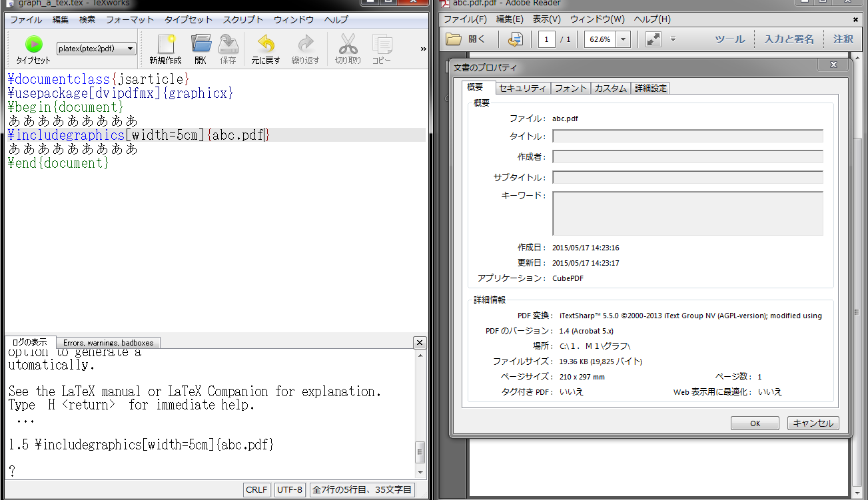Image resolution: width=868 pixels, height=500 pixels.
Task: Click the 保存 save icon in TeXworks
Action: coord(228,49)
